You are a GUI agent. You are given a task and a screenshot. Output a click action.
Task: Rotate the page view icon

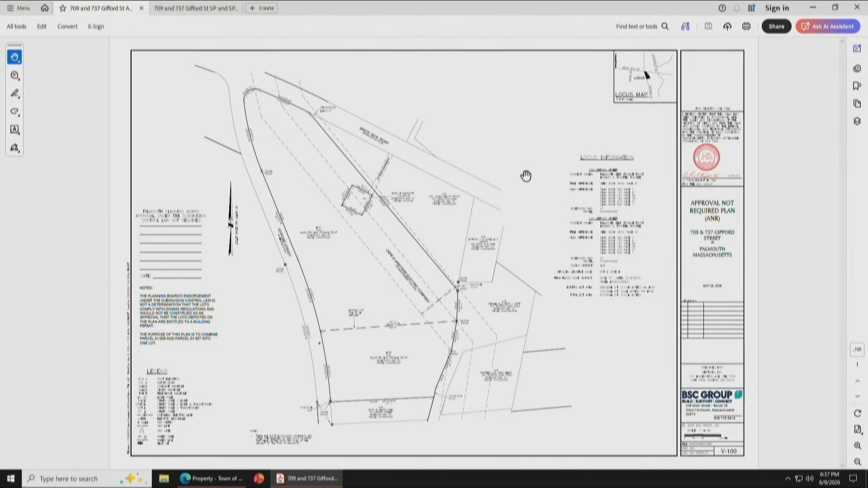coord(857,413)
